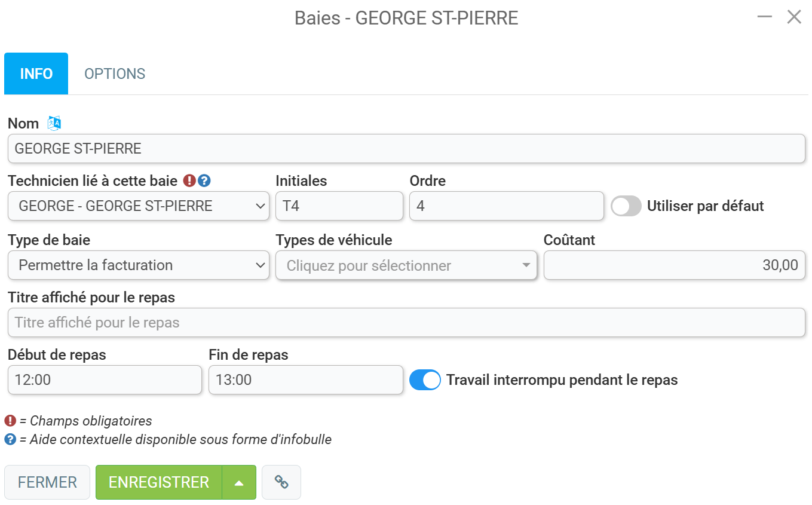Open the Technicien lié à cette baie dropdown
The image size is (812, 505).
click(x=139, y=206)
